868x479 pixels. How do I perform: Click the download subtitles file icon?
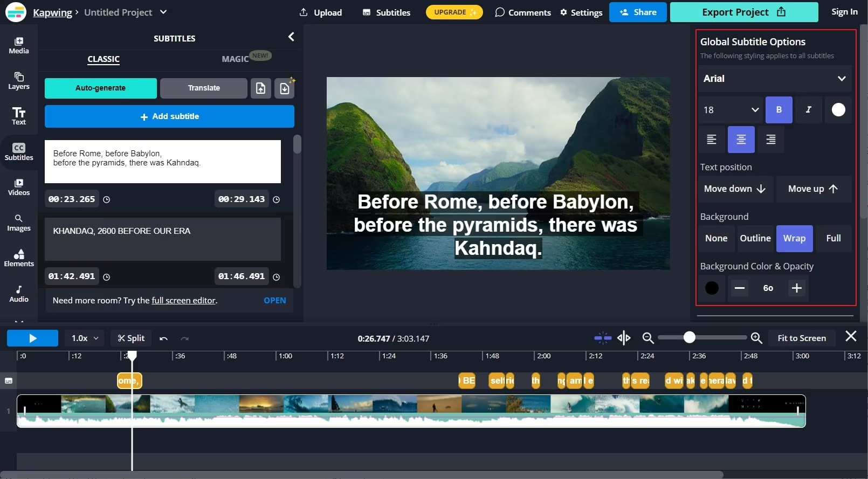click(285, 88)
